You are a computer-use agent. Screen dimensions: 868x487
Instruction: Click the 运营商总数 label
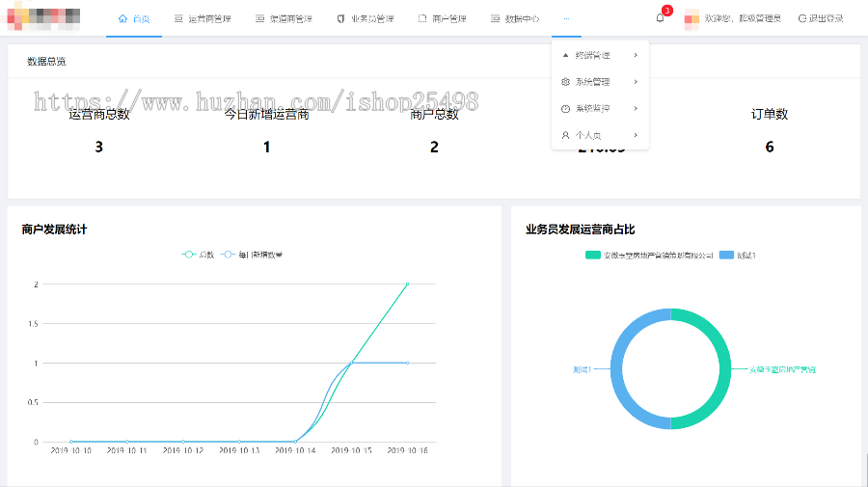click(99, 115)
